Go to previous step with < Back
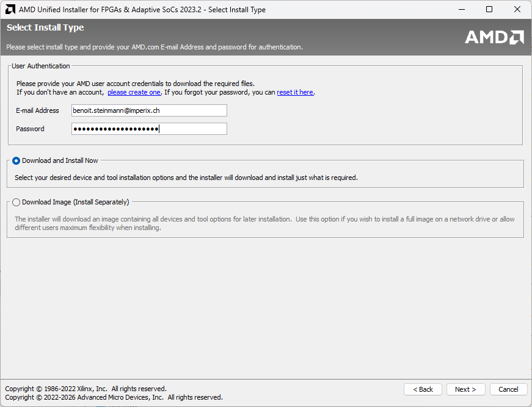 423,389
